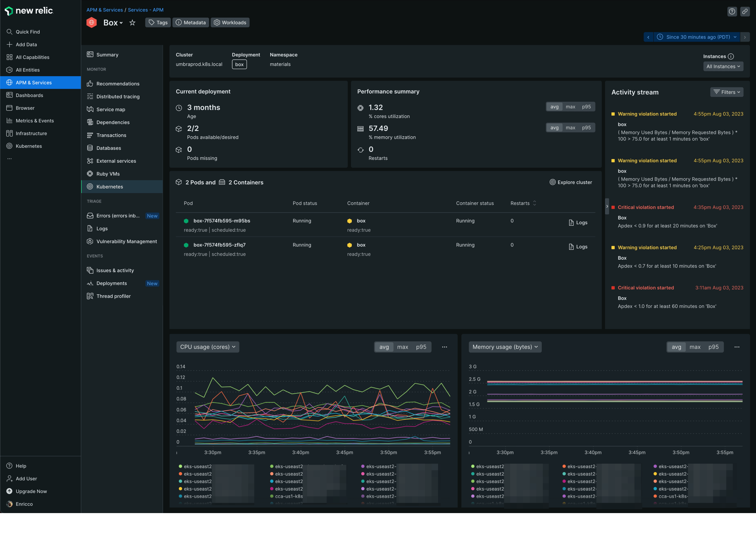Expand the CPU usage cores dropdown
This screenshot has height=535, width=756.
207,347
